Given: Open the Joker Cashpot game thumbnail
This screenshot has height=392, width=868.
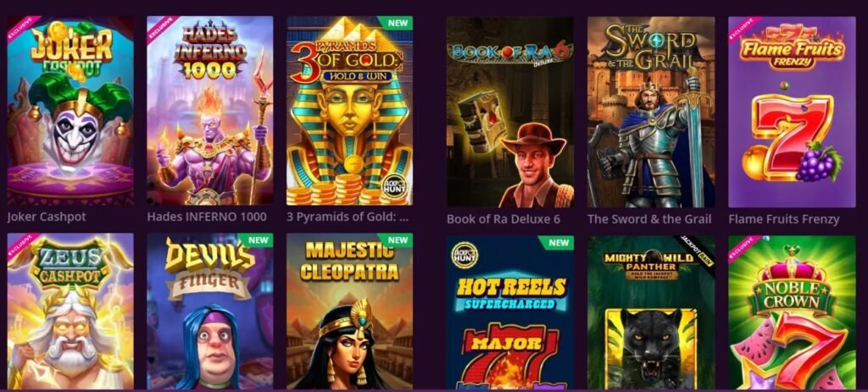Looking at the screenshot, I should pos(70,111).
